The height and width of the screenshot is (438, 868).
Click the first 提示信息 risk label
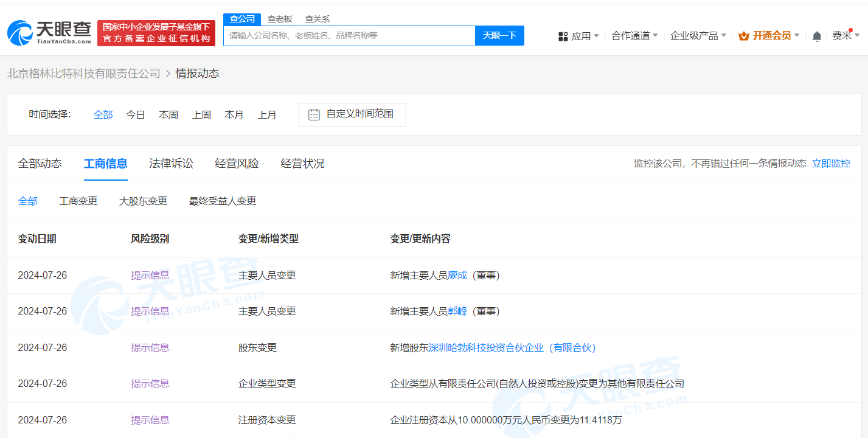coord(150,275)
